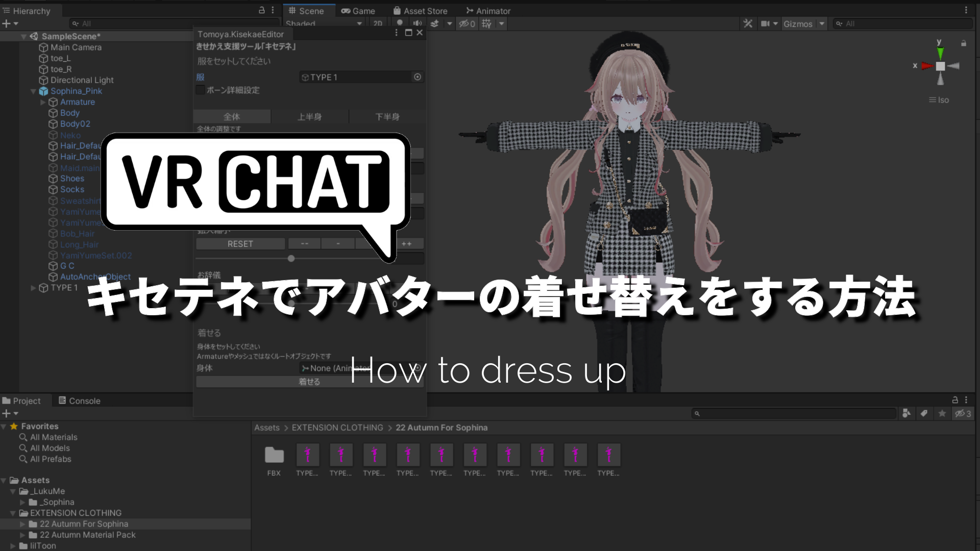Toggle the scene visibility lock icon top right
The width and height of the screenshot is (980, 551).
[965, 43]
